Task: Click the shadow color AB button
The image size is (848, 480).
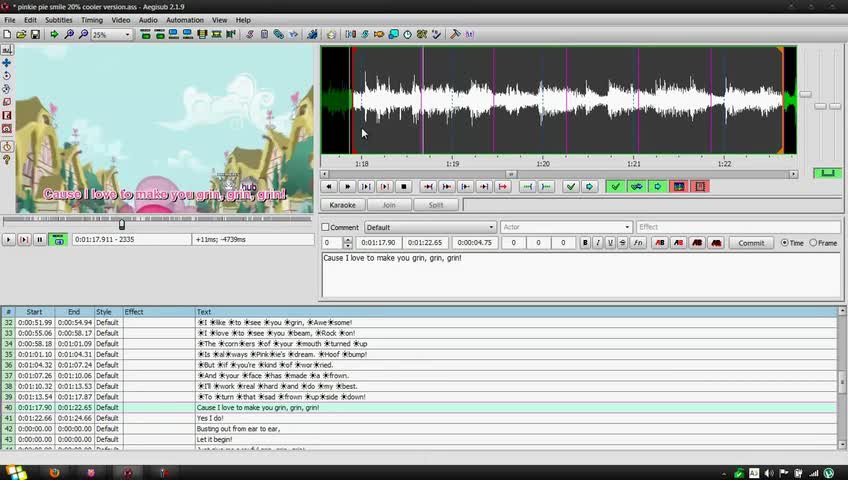Action: click(716, 243)
